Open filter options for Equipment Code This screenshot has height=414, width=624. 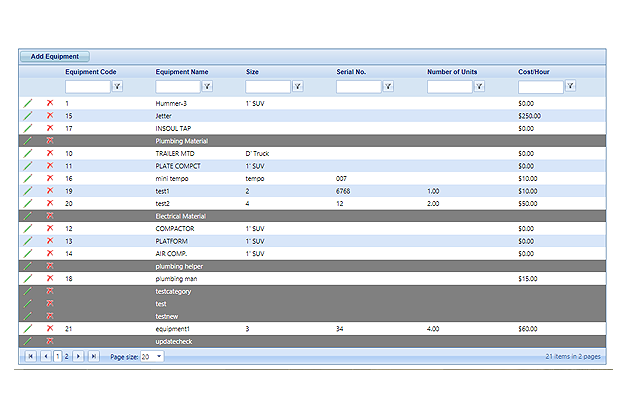[x=117, y=87]
